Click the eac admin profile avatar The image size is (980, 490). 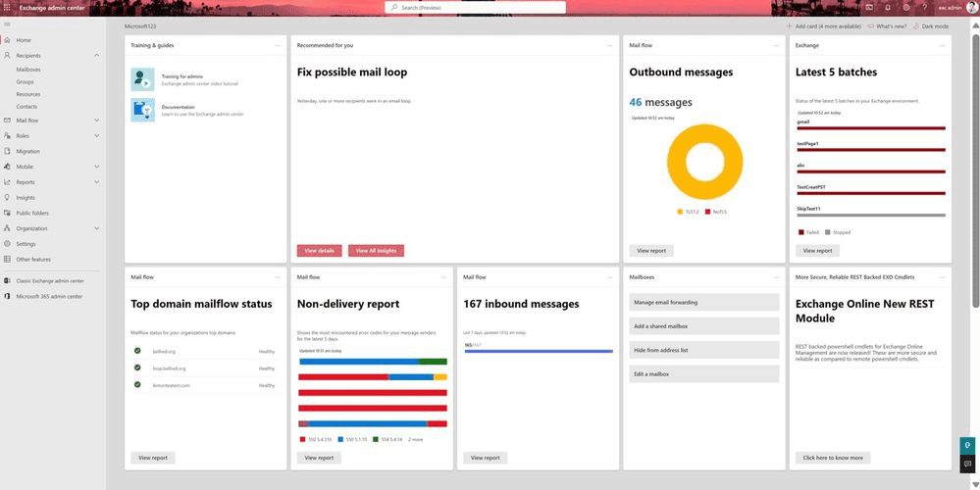pyautogui.click(x=971, y=8)
